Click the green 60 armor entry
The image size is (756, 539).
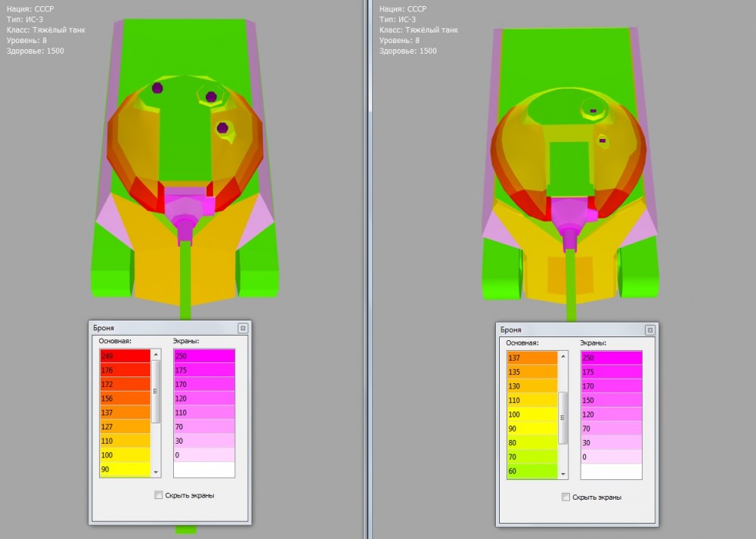point(531,472)
